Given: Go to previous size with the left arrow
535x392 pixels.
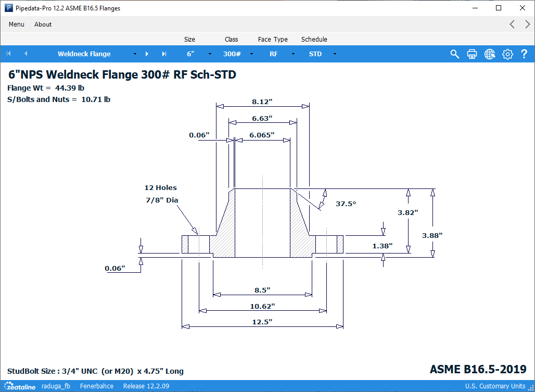Looking at the screenshot, I should 25,54.
